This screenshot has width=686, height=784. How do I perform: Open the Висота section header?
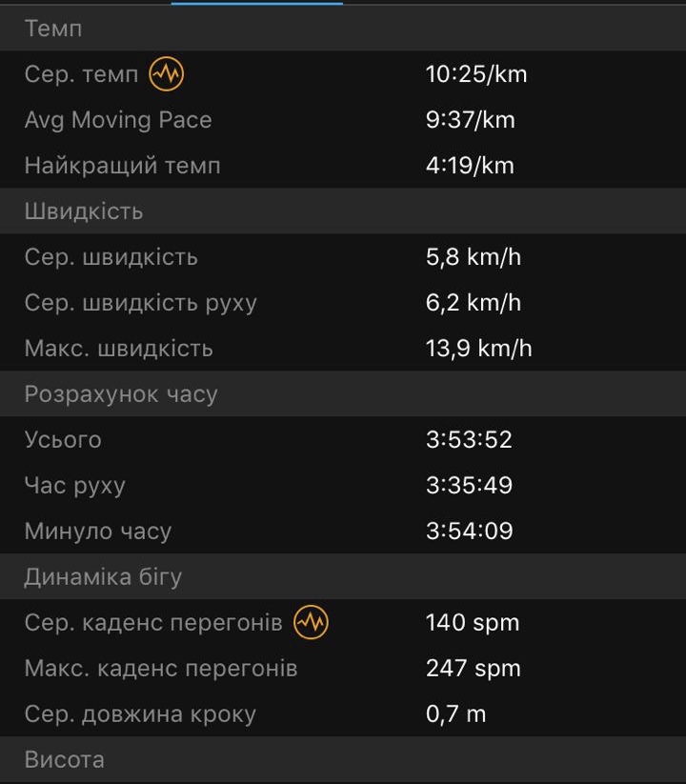(65, 759)
